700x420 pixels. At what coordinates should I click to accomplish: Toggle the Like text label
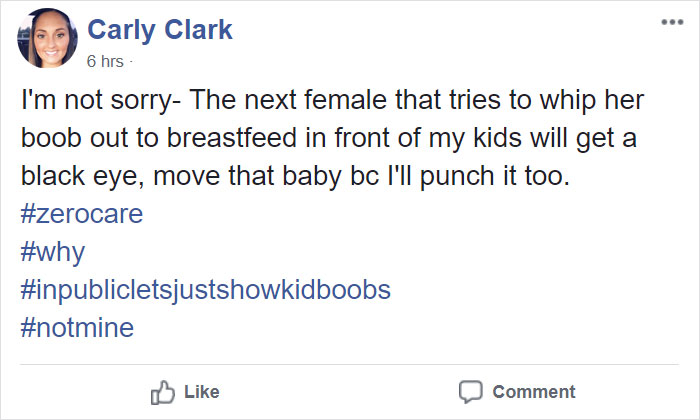click(x=203, y=391)
